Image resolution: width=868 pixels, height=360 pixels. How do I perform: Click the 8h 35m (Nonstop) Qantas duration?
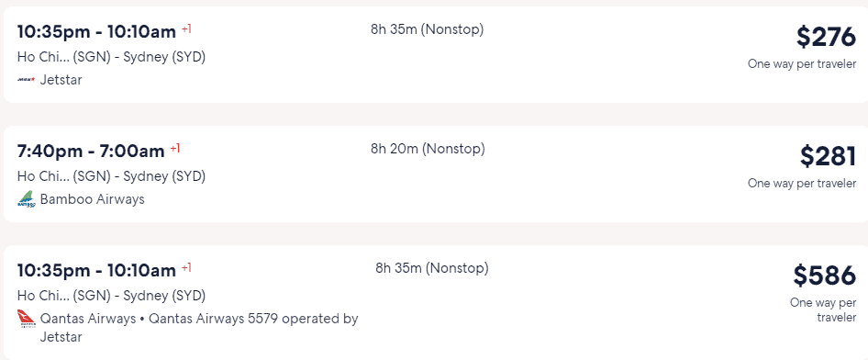pos(432,268)
